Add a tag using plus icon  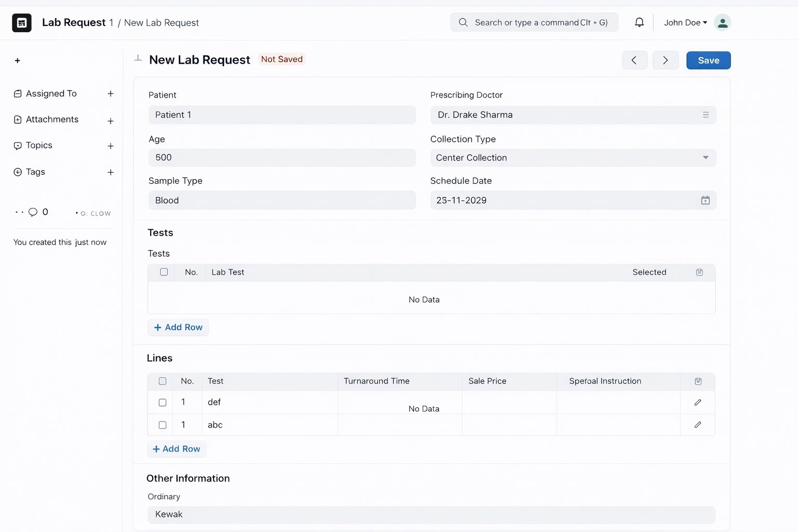[111, 172]
